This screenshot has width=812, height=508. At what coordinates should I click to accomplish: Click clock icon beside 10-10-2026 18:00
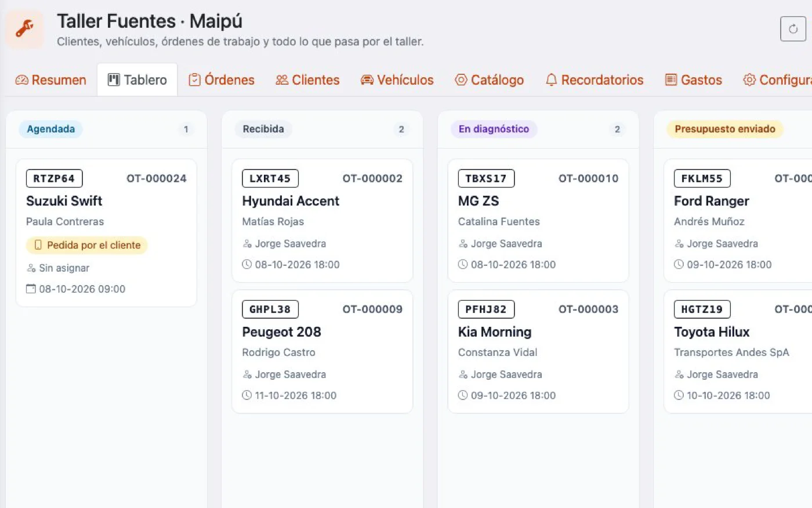(x=679, y=395)
